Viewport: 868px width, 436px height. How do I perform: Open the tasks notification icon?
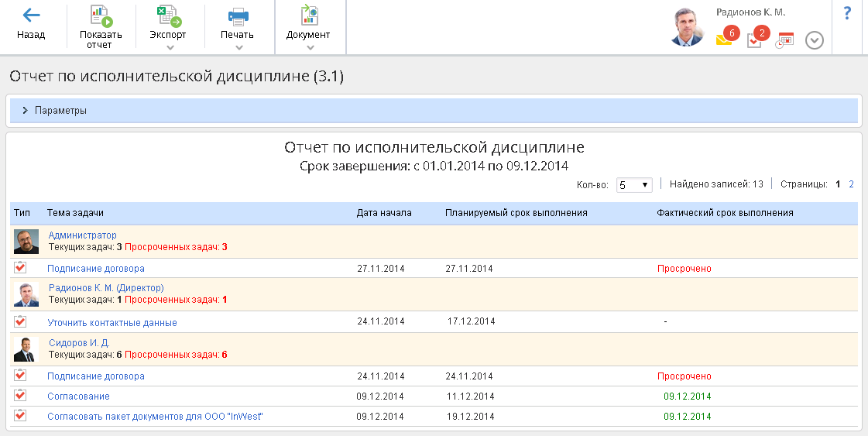click(x=754, y=39)
